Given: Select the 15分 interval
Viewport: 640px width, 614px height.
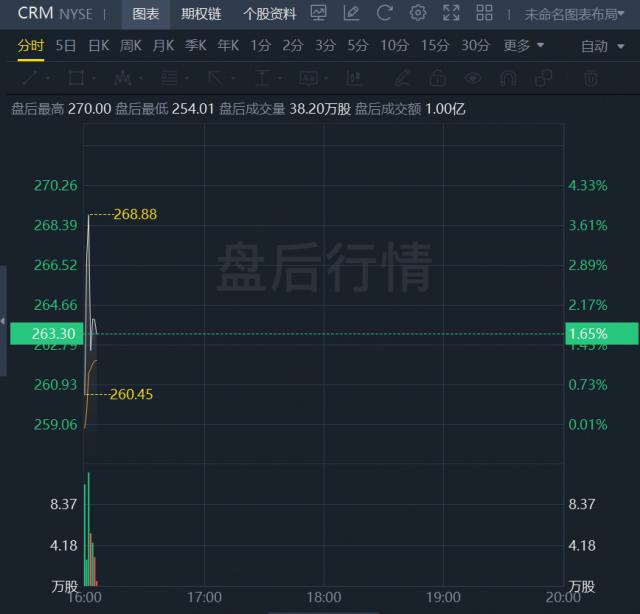Looking at the screenshot, I should (435, 45).
